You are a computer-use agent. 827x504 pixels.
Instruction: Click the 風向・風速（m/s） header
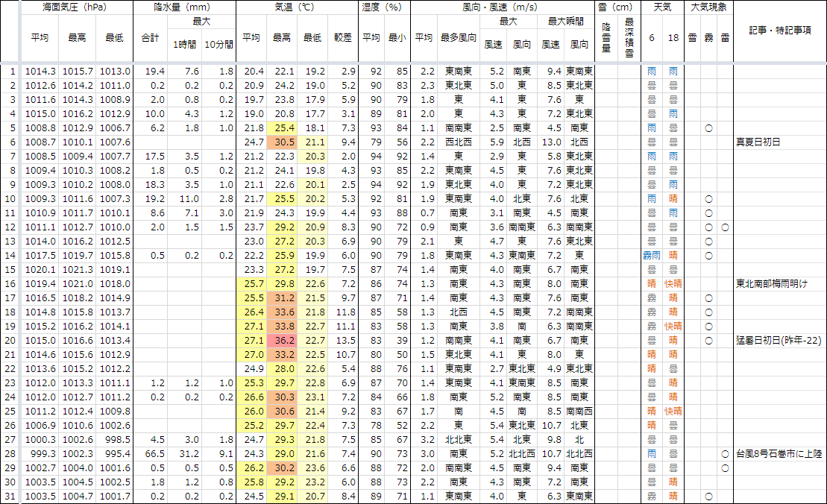click(503, 7)
